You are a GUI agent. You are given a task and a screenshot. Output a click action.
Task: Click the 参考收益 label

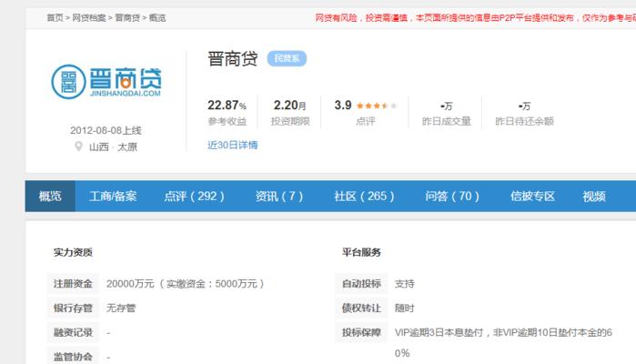(227, 121)
